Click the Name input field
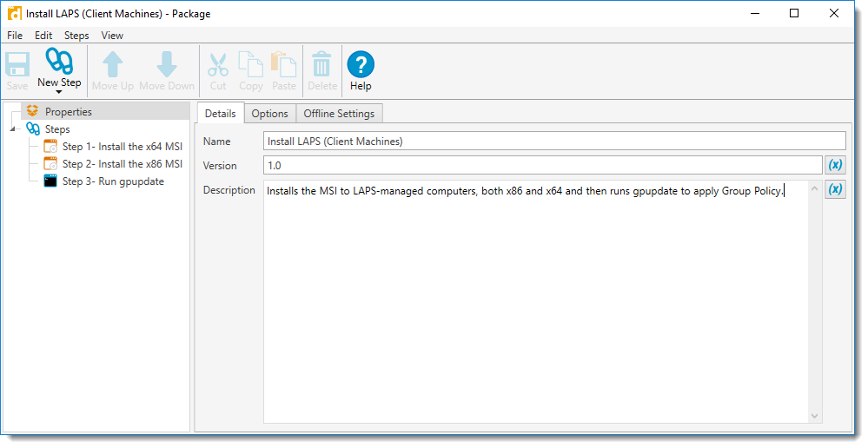 (554, 141)
